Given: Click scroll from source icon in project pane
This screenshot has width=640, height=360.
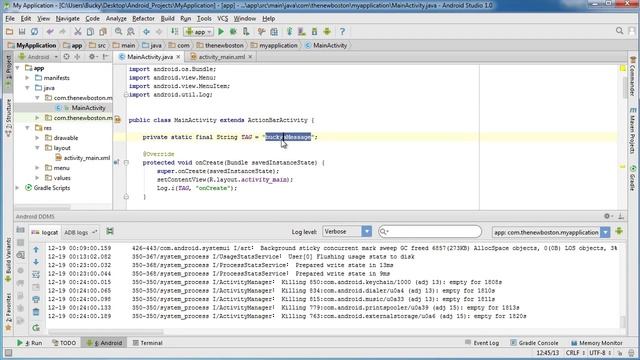Looking at the screenshot, I should 67,57.
